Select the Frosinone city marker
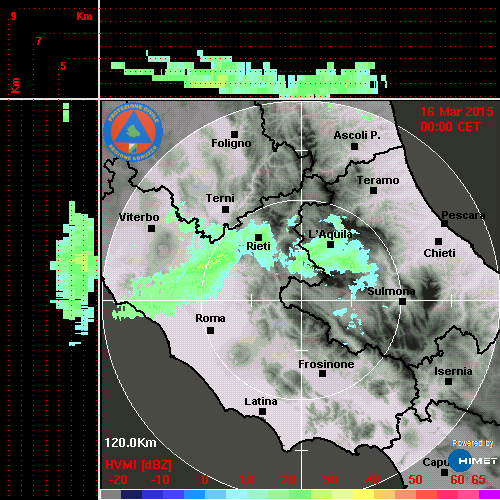 click(x=322, y=374)
